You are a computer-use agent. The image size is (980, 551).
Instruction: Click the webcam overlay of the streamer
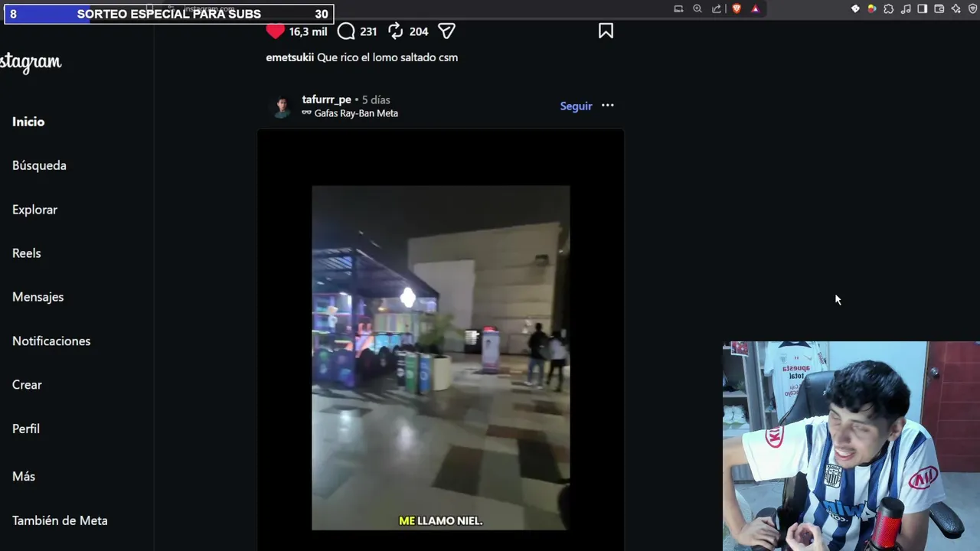pos(851,446)
